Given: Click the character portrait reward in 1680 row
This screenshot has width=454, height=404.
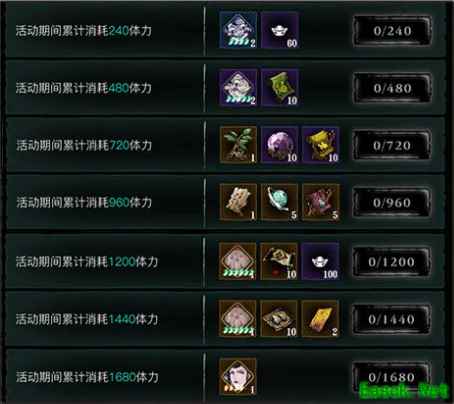Looking at the screenshot, I should 238,377.
